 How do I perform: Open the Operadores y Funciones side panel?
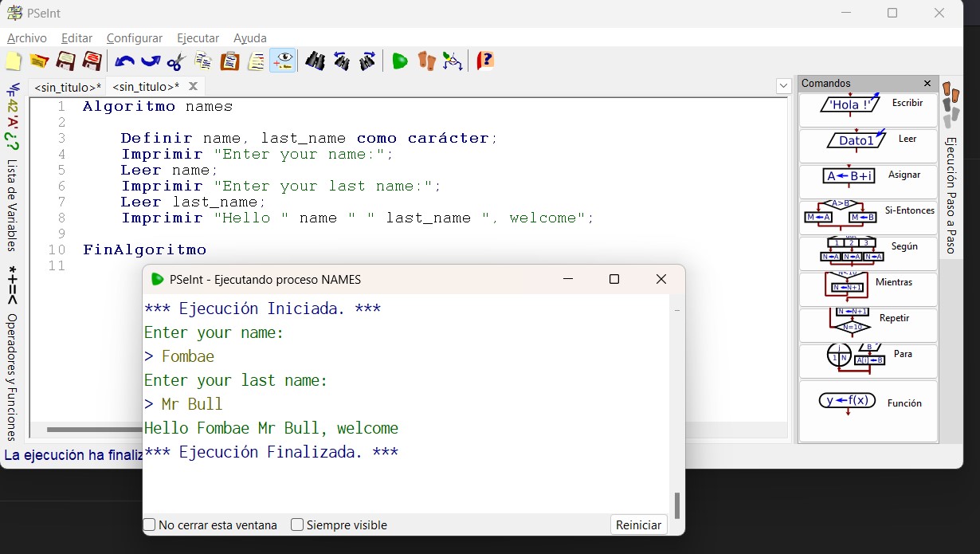coord(12,355)
